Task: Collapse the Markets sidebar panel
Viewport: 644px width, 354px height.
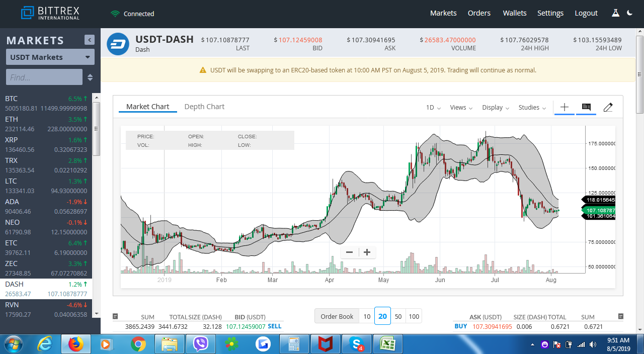Action: 90,40
